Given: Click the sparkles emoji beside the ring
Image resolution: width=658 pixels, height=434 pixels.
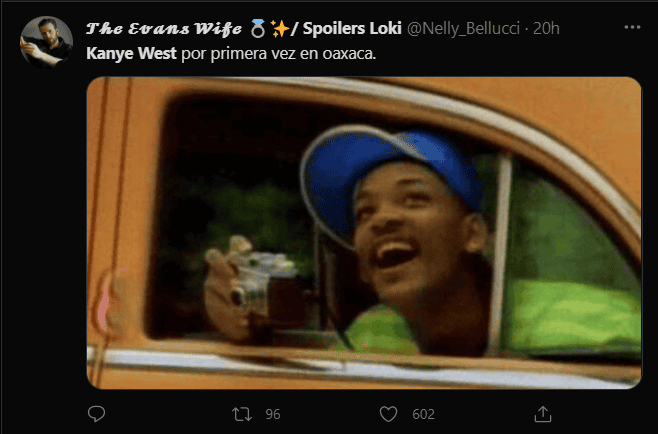Looking at the screenshot, I should pyautogui.click(x=279, y=29).
